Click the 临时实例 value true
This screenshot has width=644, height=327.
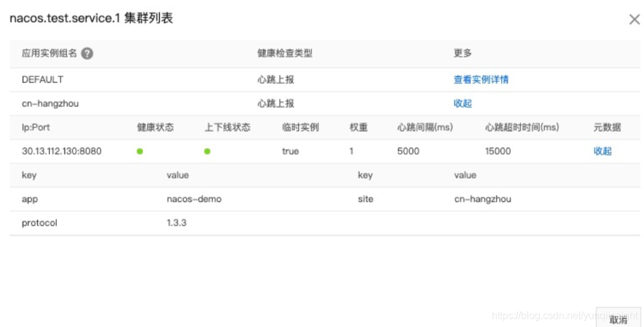[290, 151]
